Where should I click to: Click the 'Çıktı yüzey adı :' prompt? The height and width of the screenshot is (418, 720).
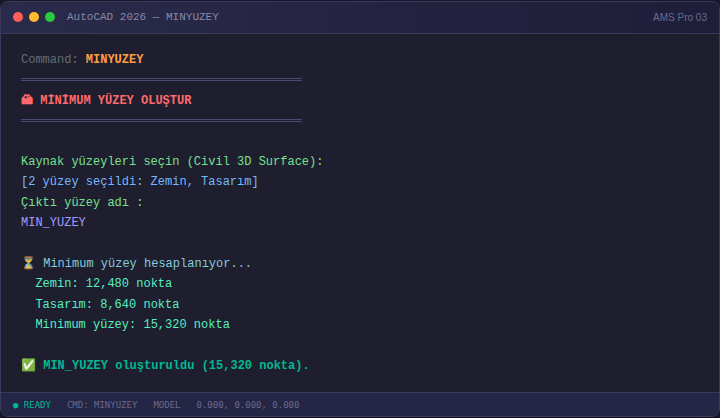coord(82,202)
